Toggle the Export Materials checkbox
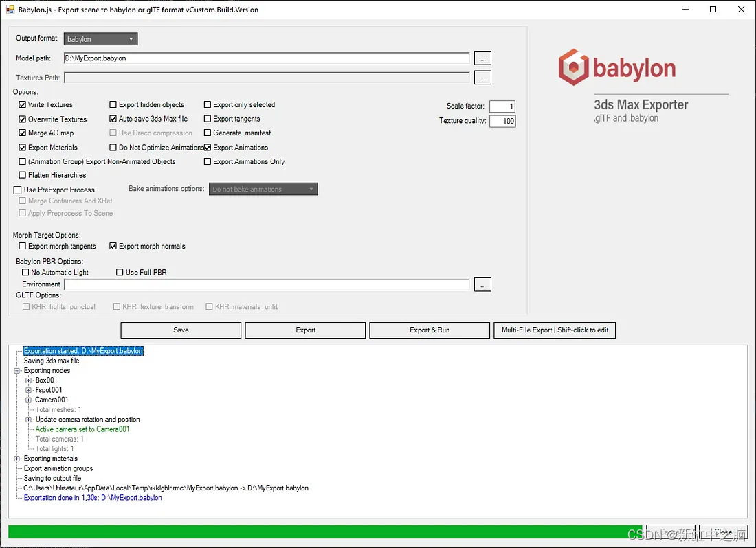 [x=22, y=148]
